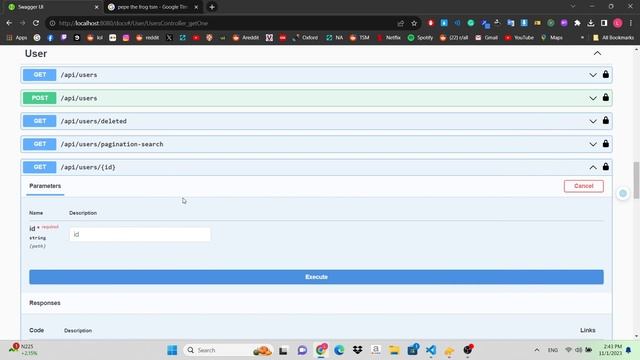This screenshot has width=640, height=360.
Task: Open the reddit bookmark
Action: click(x=148, y=38)
